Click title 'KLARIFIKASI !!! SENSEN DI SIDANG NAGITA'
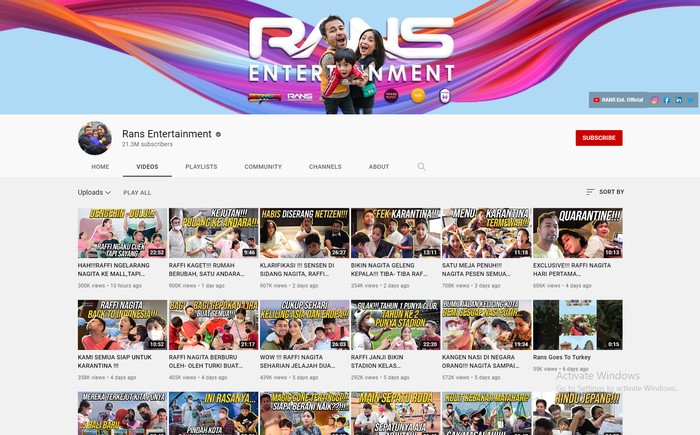The height and width of the screenshot is (435, 700). tap(297, 269)
